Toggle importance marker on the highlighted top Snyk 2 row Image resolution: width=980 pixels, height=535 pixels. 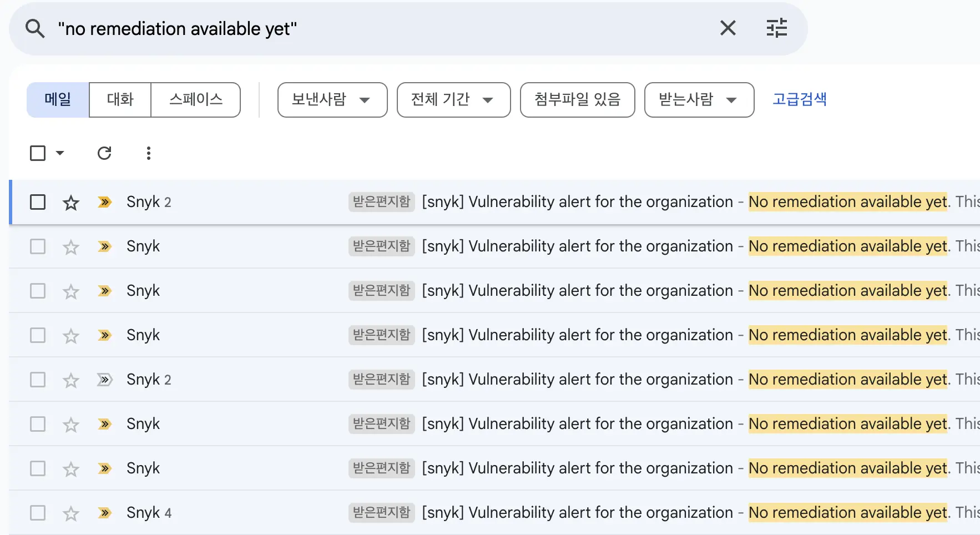point(105,202)
